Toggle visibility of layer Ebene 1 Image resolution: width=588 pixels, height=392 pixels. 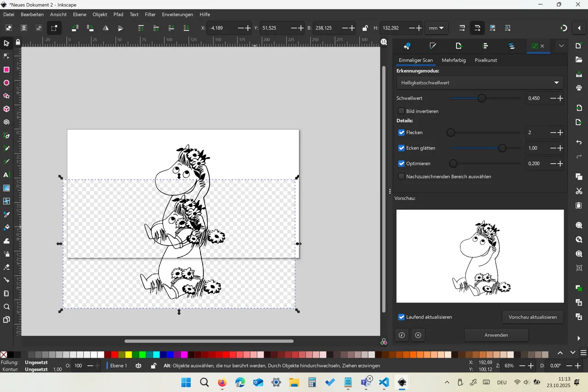click(138, 366)
